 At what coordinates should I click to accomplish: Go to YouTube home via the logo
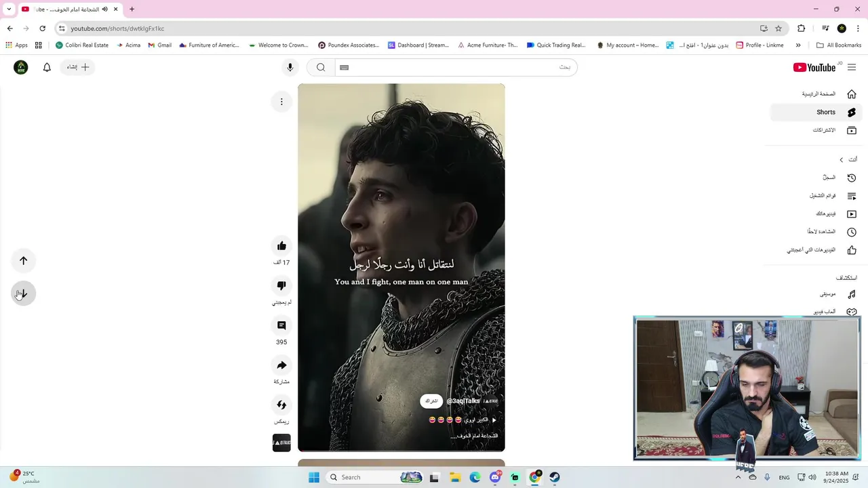[x=814, y=67]
